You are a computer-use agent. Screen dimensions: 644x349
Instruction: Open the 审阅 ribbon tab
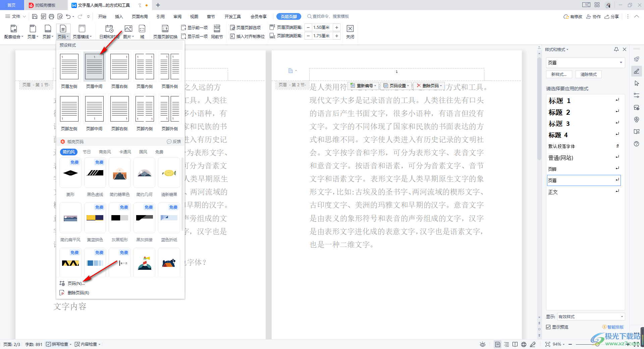pyautogui.click(x=177, y=16)
